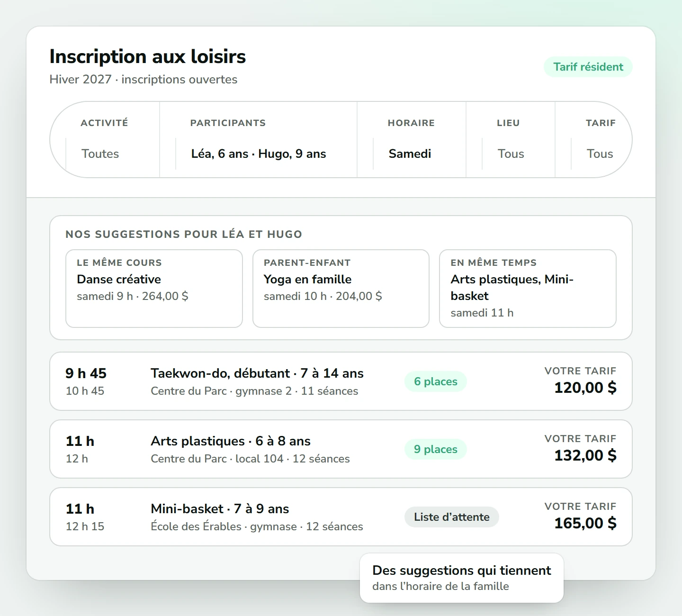Image resolution: width=682 pixels, height=616 pixels.
Task: Click the samedi 9 h · 264,00 $ detail
Action: coord(133,296)
